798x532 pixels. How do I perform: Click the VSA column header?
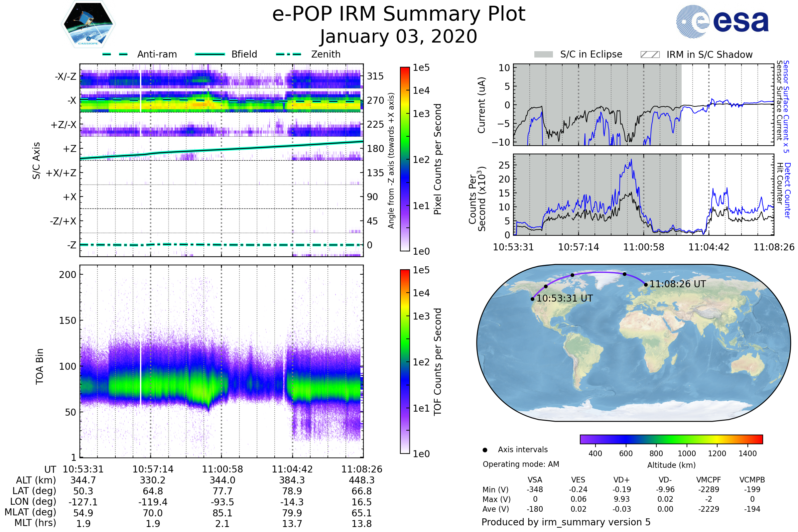pos(535,480)
